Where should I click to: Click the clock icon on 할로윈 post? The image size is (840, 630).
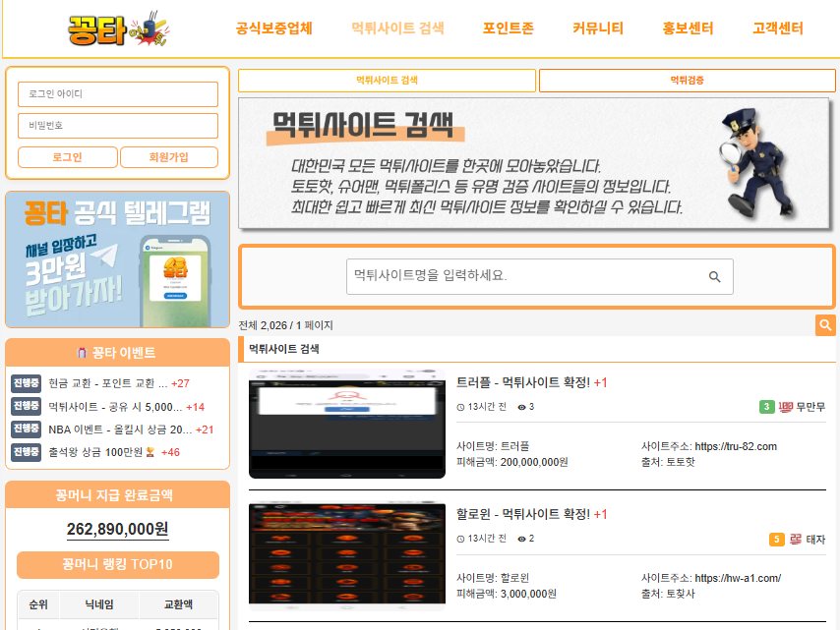click(x=461, y=539)
